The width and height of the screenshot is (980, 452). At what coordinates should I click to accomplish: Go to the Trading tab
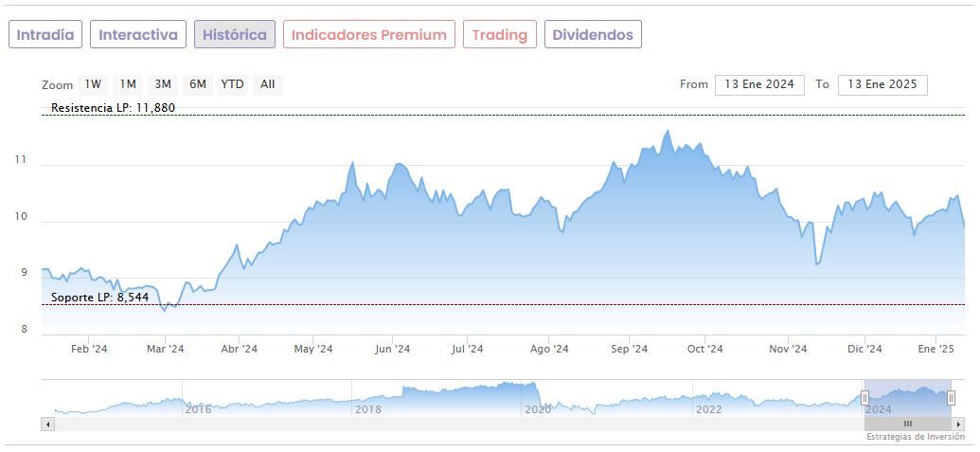[499, 35]
